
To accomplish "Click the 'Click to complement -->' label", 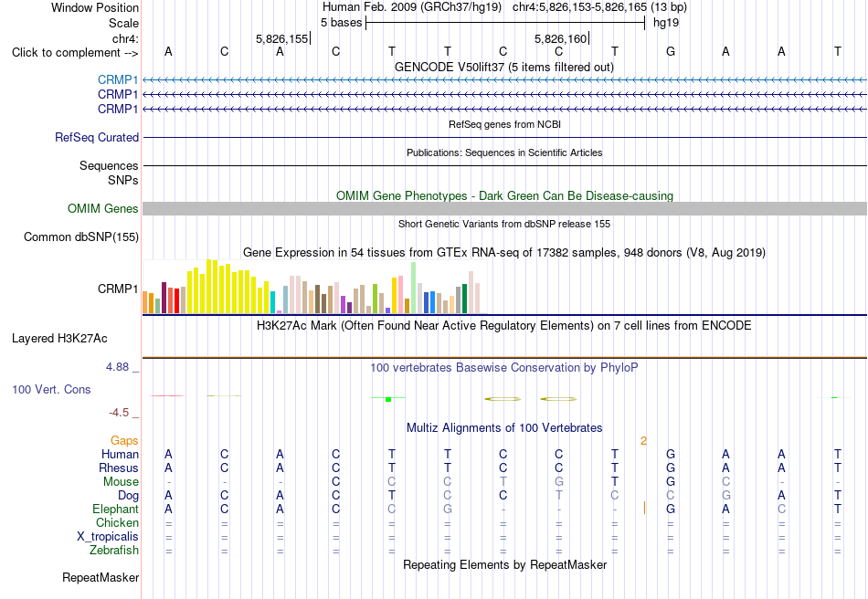I will point(75,53).
